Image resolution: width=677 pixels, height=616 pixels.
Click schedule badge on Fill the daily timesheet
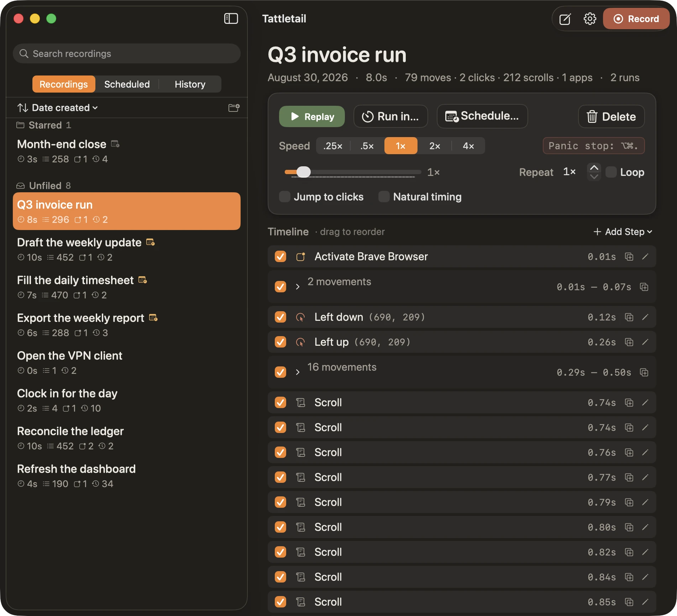[x=142, y=280]
